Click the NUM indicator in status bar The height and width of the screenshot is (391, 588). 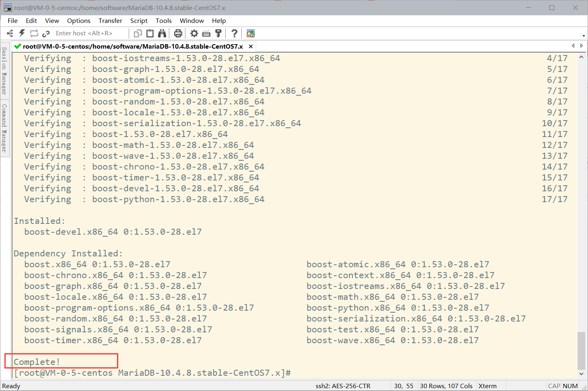click(x=570, y=386)
